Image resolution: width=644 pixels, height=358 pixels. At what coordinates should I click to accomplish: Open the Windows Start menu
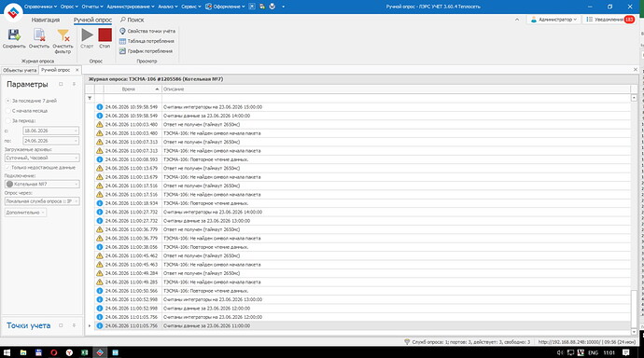(7, 352)
